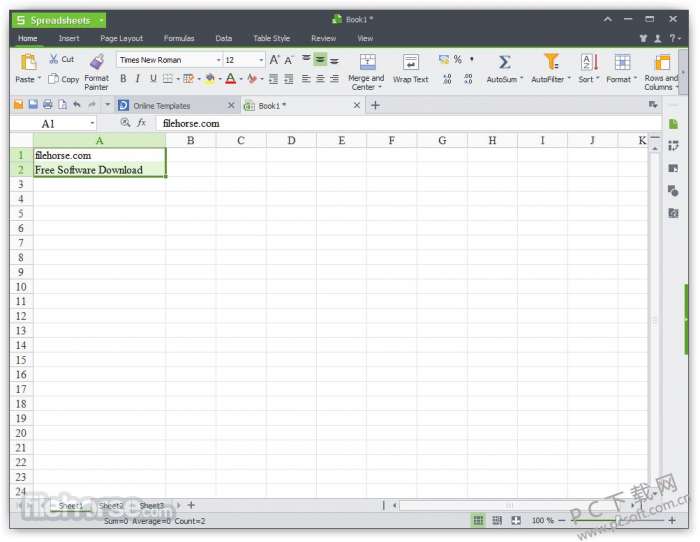The width and height of the screenshot is (700, 542).
Task: Click the Sort A-Z icon
Action: pyautogui.click(x=589, y=62)
